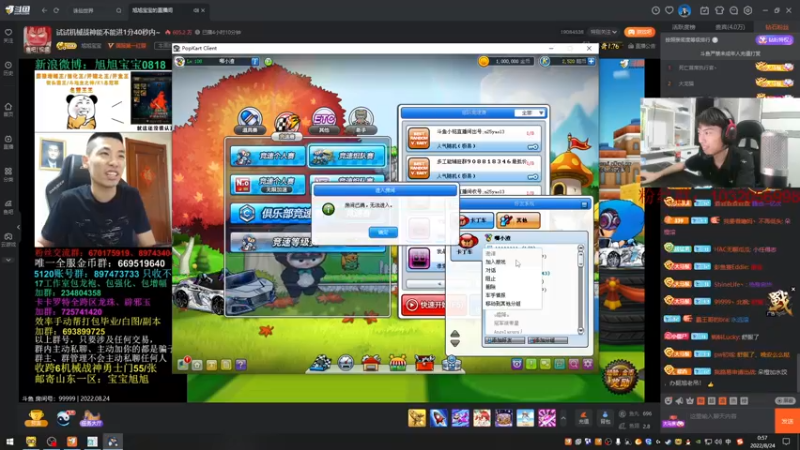Click the search box in streaming app title bar
800x450 pixels.
[x=97, y=10]
